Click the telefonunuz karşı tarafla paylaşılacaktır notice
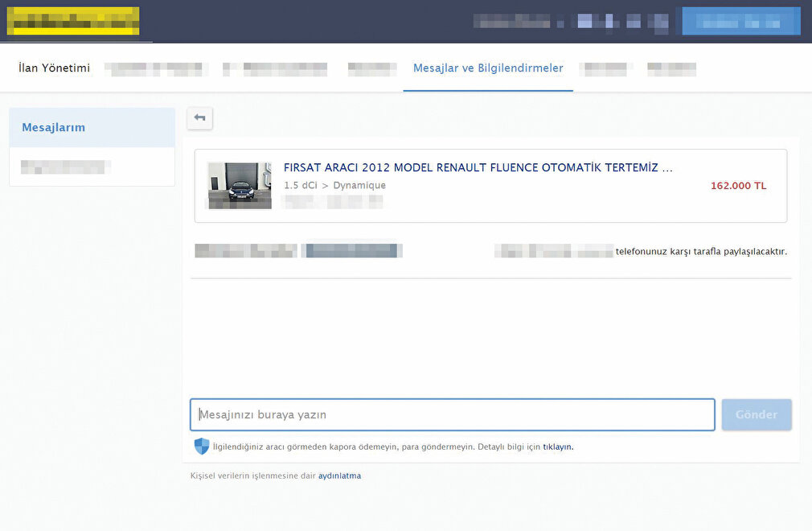The image size is (812, 531). pyautogui.click(x=701, y=251)
